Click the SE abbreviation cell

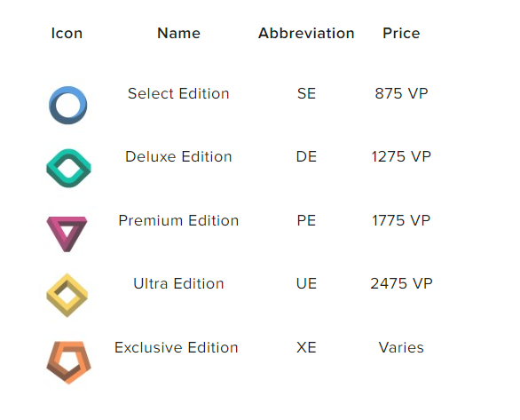pyautogui.click(x=306, y=93)
